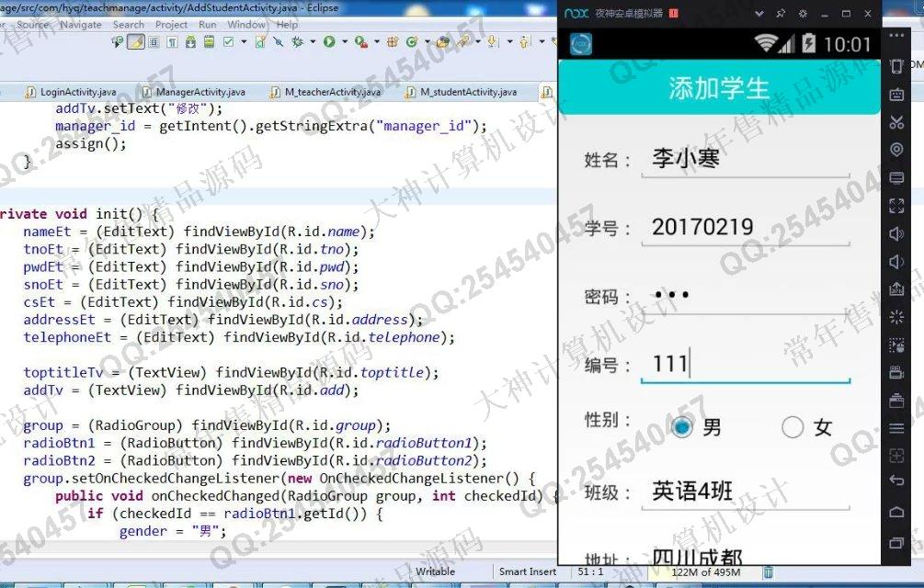Image resolution: width=924 pixels, height=588 pixels.
Task: Expand the Nox title bar chevron menu
Action: pos(759,13)
